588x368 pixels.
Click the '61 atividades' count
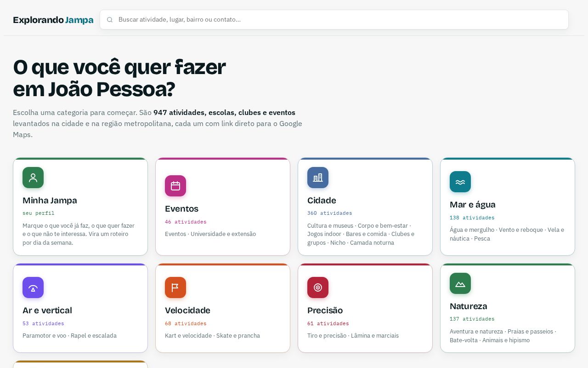[x=328, y=324]
